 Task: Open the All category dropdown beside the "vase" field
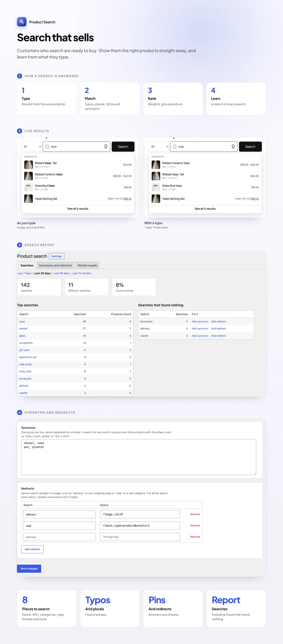pos(31,147)
